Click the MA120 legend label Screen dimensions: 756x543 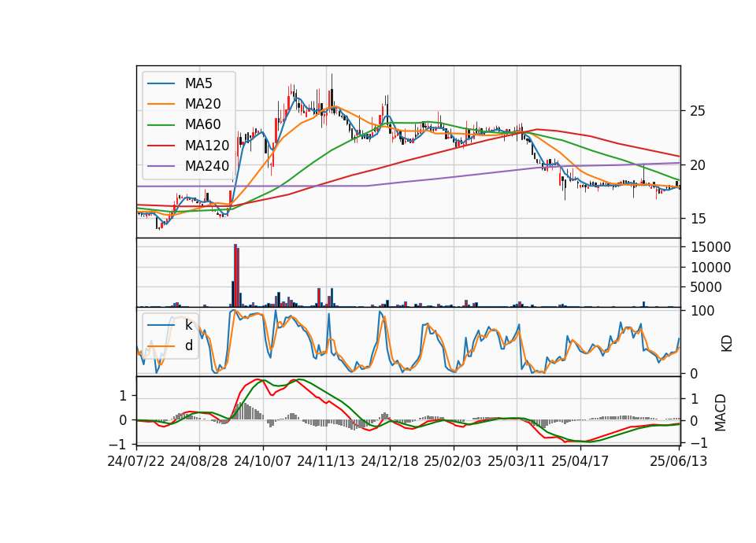tap(207, 146)
